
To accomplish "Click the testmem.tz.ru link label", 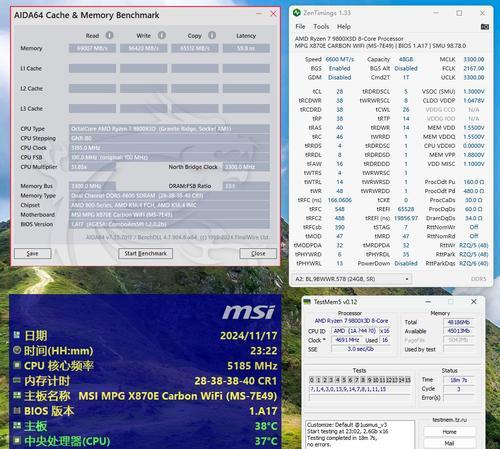I will [449, 420].
